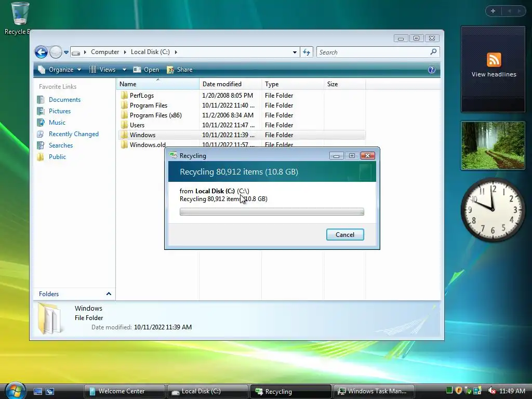Click Share in the Explorer toolbar
532x399 pixels.
(180, 70)
